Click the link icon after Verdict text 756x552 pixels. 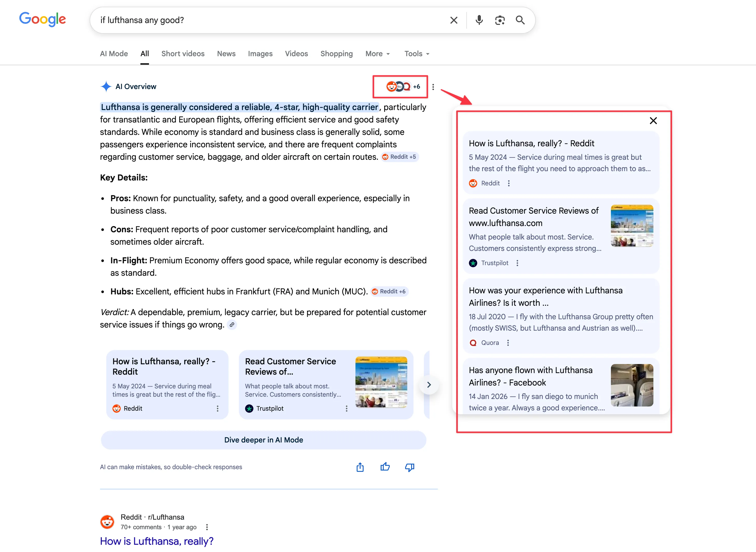coord(232,324)
